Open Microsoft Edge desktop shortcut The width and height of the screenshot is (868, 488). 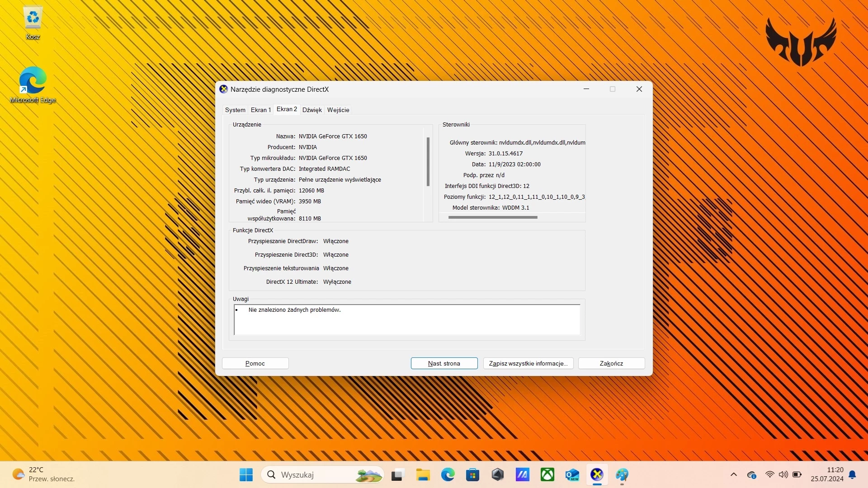pyautogui.click(x=33, y=81)
